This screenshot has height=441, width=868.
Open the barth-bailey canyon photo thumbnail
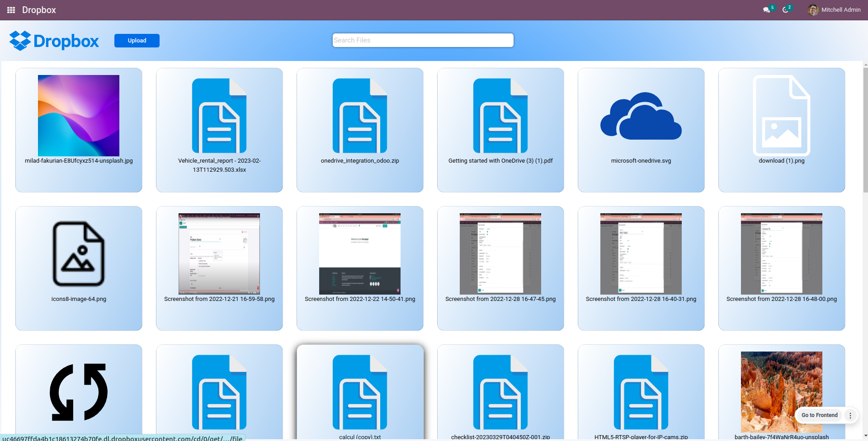(782, 392)
